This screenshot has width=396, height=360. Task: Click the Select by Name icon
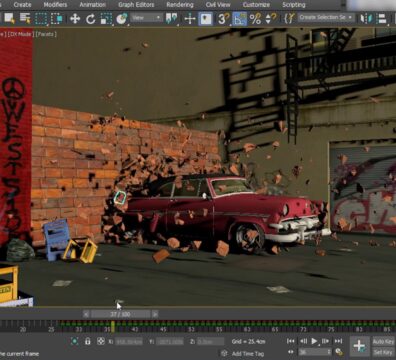tap(25, 19)
